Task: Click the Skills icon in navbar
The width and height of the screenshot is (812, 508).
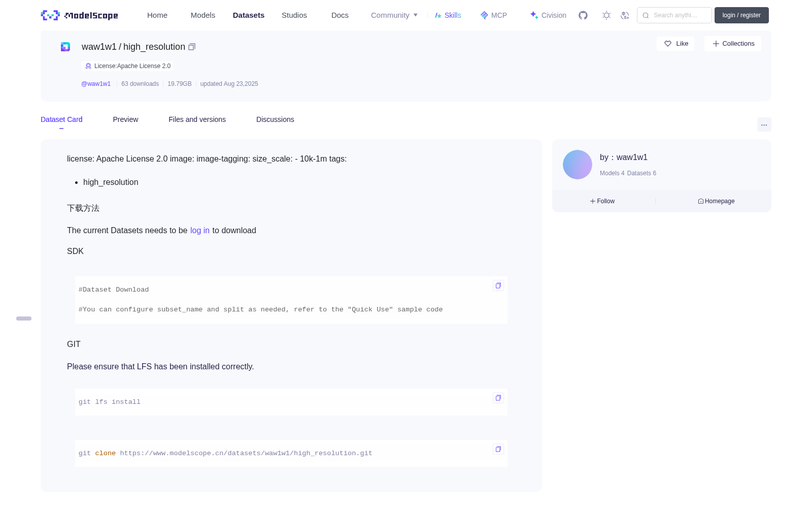Action: [x=438, y=15]
